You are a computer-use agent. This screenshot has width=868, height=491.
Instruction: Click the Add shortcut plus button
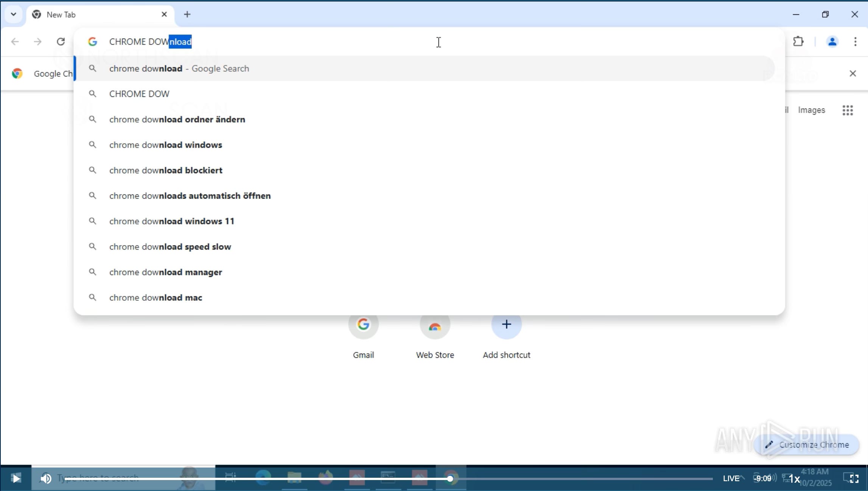click(506, 325)
